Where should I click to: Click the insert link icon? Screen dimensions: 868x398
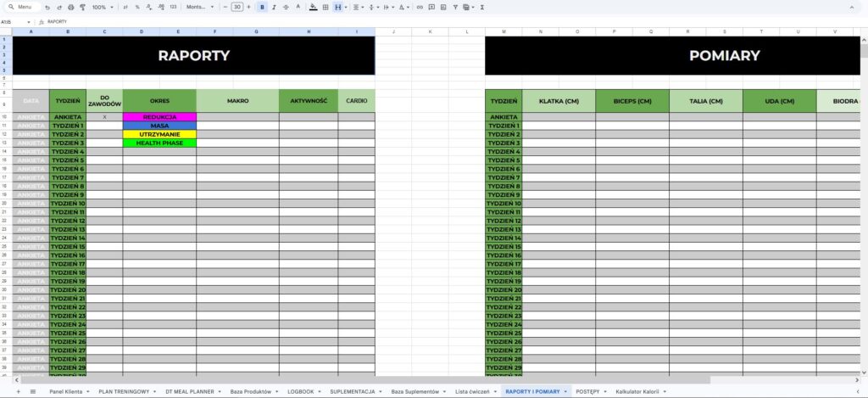coord(420,7)
